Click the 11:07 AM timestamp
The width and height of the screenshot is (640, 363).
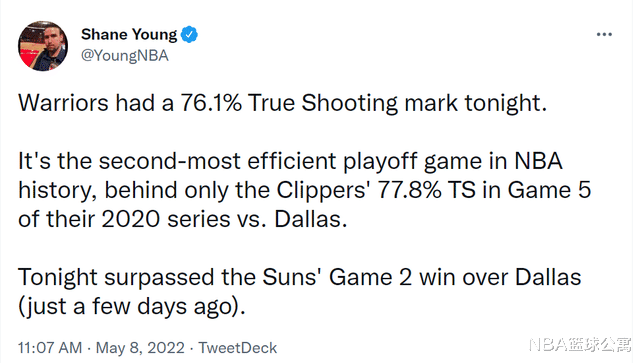[50, 348]
